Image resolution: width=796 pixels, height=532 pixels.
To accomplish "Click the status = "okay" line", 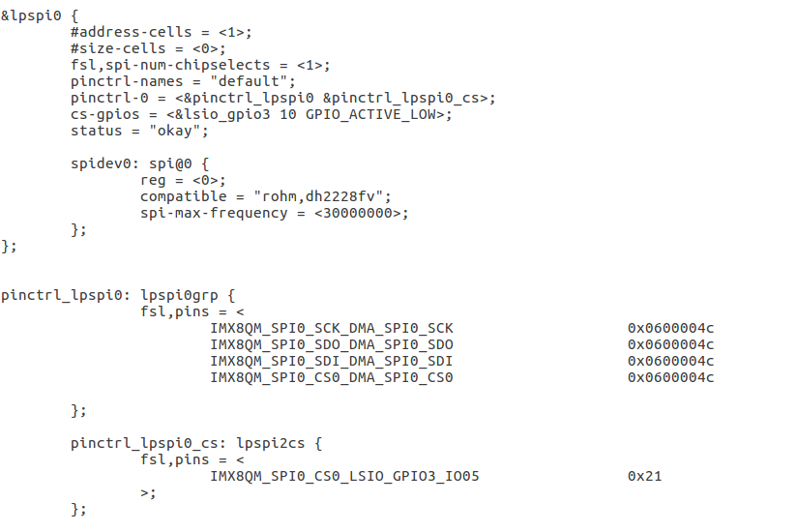I will coord(139,131).
